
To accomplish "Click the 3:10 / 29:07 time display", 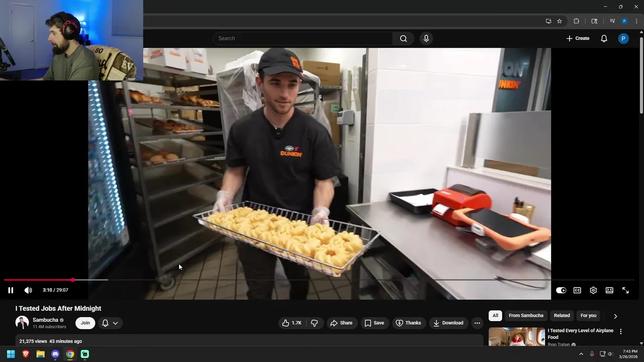I will coord(55,290).
